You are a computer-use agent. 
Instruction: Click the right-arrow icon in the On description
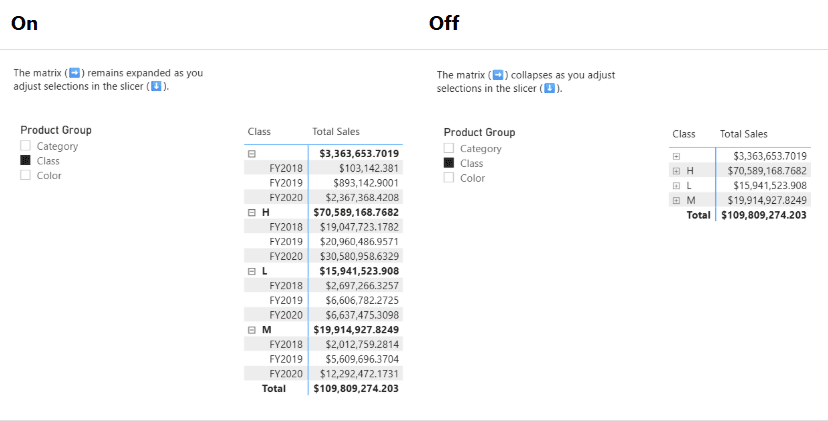pos(74,73)
